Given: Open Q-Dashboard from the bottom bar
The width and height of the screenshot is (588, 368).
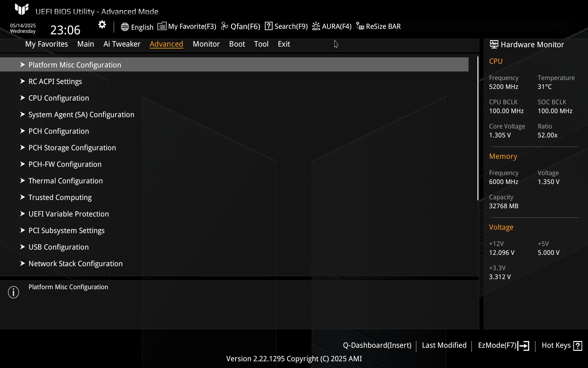Looking at the screenshot, I should (x=377, y=345).
